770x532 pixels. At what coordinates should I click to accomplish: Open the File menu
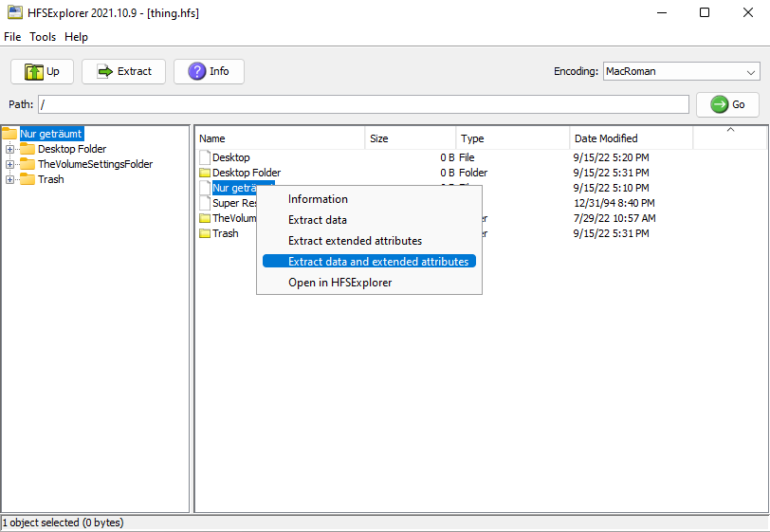pyautogui.click(x=12, y=37)
